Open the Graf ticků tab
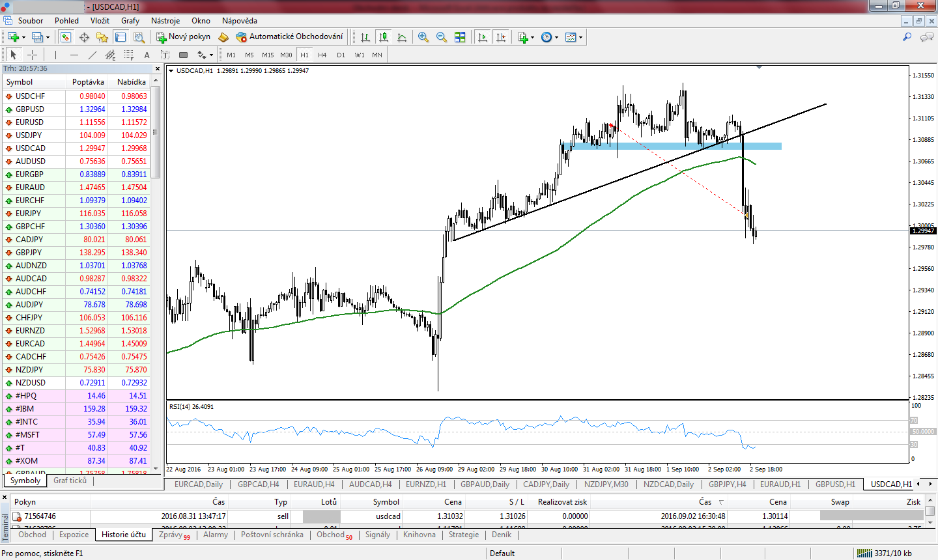The image size is (938, 560). (70, 481)
